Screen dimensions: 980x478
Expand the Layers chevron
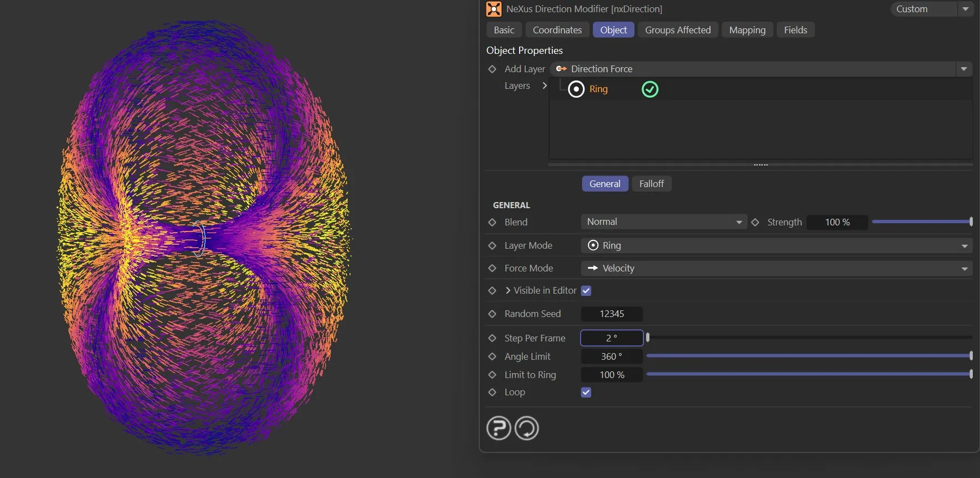tap(545, 85)
